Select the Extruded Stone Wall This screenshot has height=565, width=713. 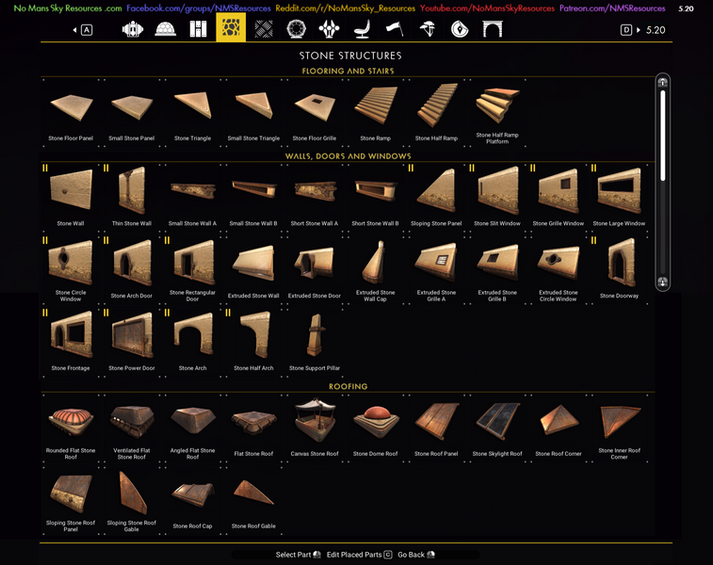[x=254, y=269]
